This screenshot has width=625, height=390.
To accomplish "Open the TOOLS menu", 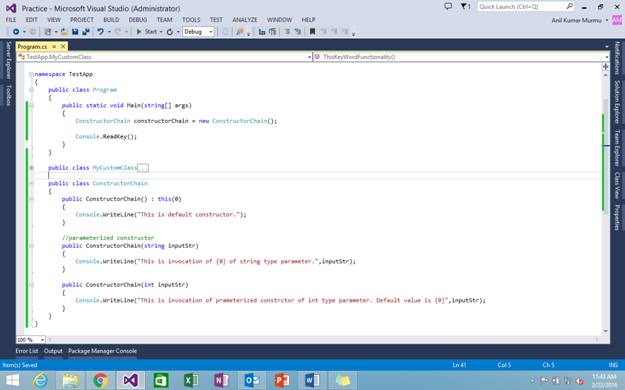I will tap(191, 20).
